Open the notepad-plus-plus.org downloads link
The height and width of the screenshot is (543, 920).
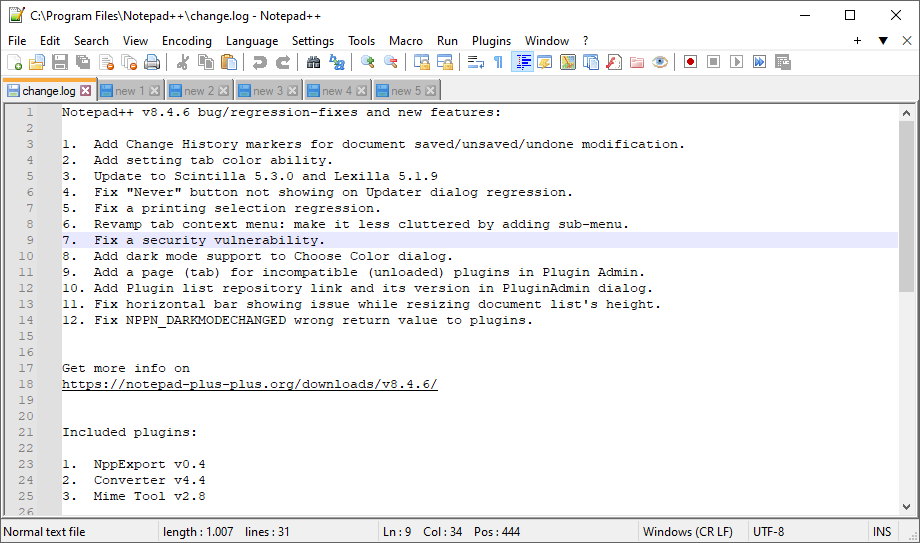pos(250,384)
